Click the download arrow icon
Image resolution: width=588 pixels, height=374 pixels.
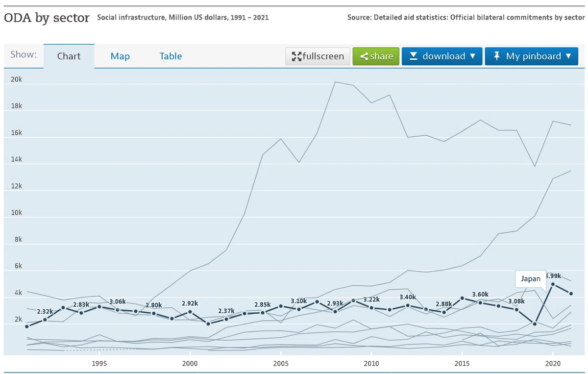413,56
